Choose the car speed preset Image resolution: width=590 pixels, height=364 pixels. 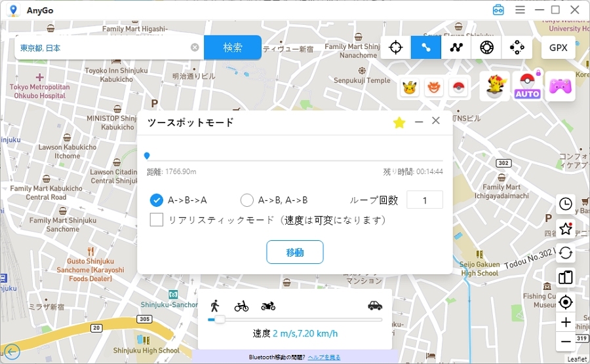[x=374, y=305]
